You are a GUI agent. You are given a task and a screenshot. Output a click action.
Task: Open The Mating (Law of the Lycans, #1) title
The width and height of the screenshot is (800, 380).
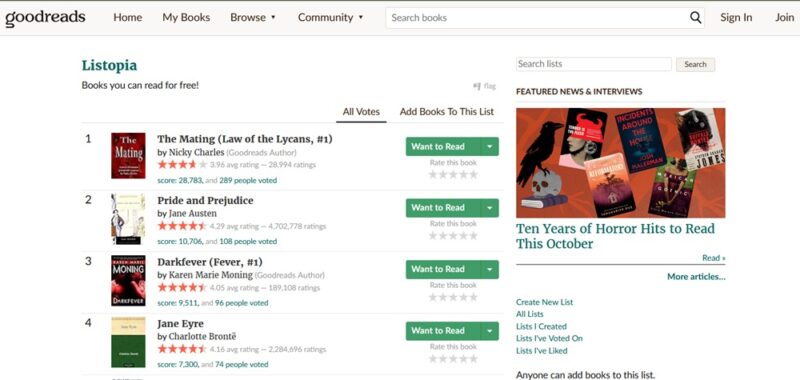245,139
